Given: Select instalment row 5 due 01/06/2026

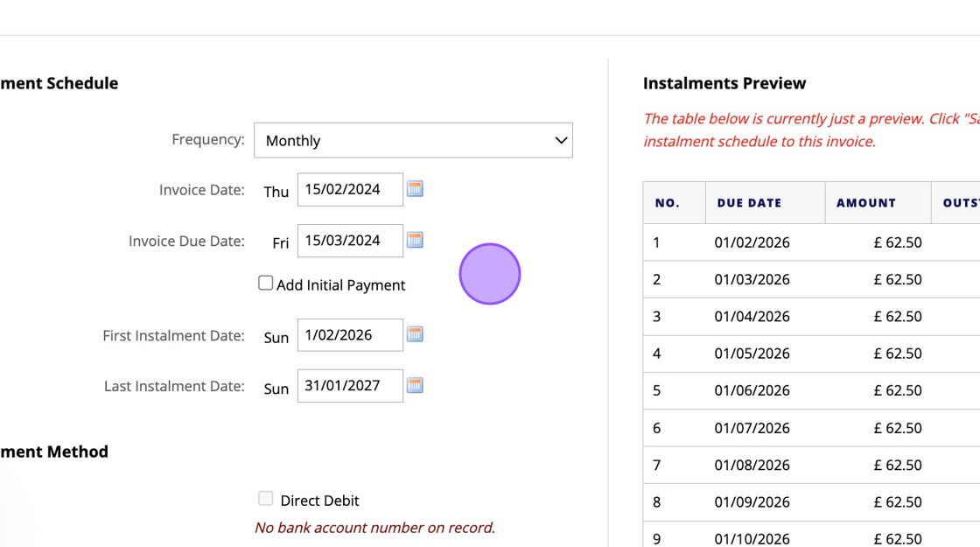Looking at the screenshot, I should pos(752,390).
